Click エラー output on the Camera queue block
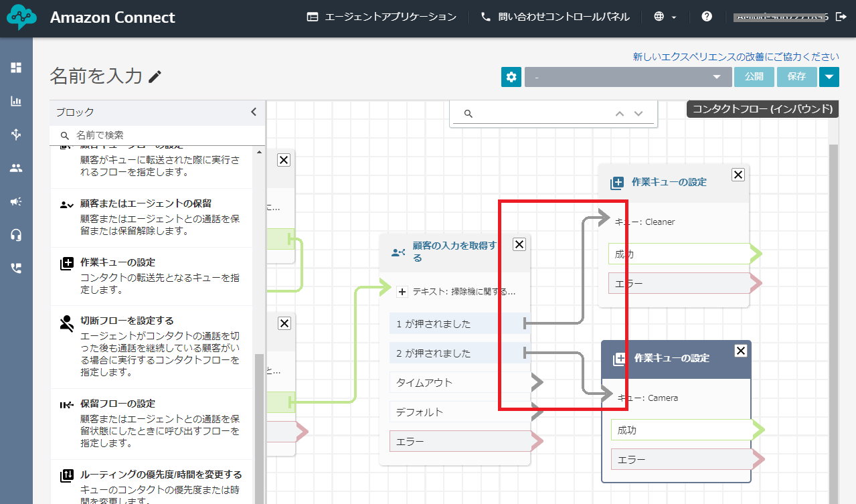Image resolution: width=856 pixels, height=504 pixels. coord(681,460)
